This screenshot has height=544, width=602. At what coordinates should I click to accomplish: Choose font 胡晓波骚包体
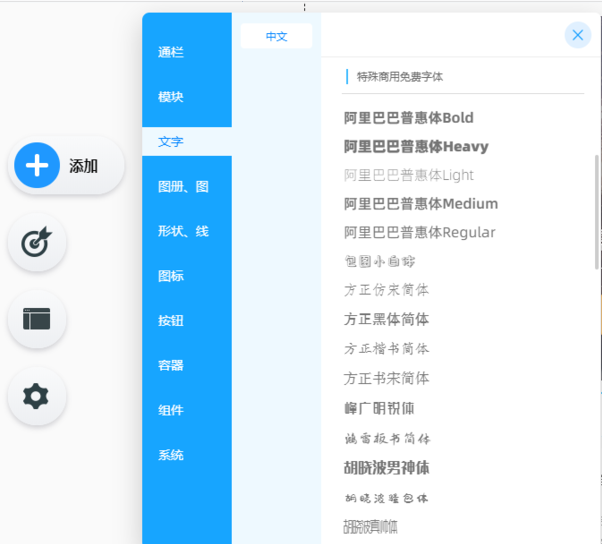pos(386,498)
